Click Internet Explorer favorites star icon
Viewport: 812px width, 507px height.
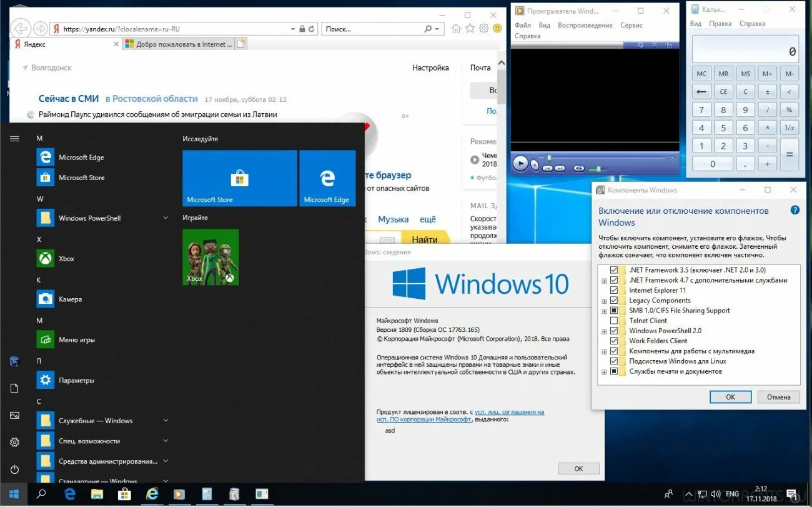[470, 29]
